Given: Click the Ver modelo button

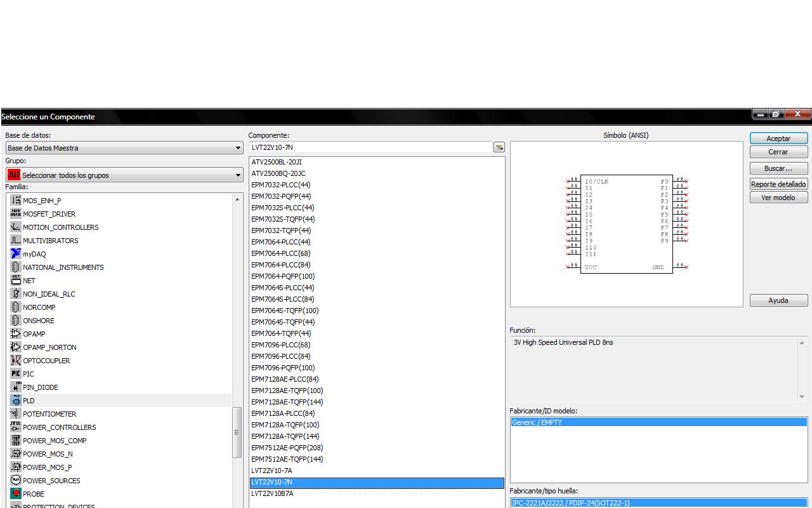Looking at the screenshot, I should [778, 197].
